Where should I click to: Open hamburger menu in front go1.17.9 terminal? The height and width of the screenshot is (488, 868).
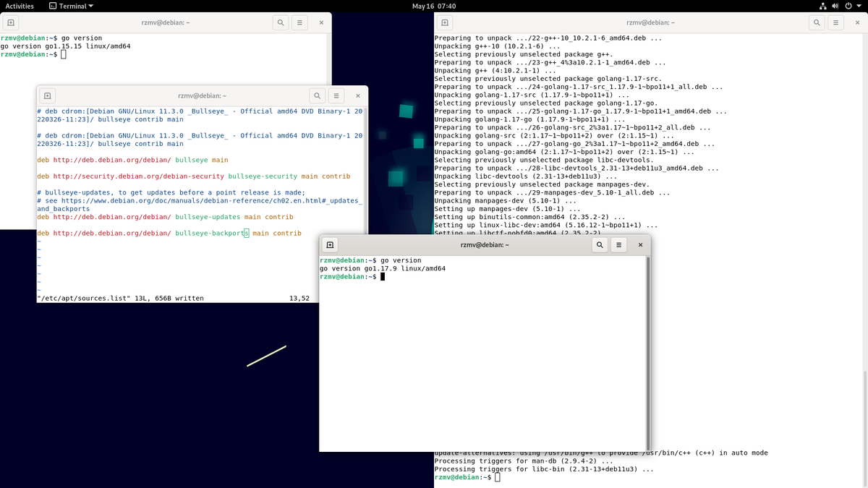click(619, 245)
